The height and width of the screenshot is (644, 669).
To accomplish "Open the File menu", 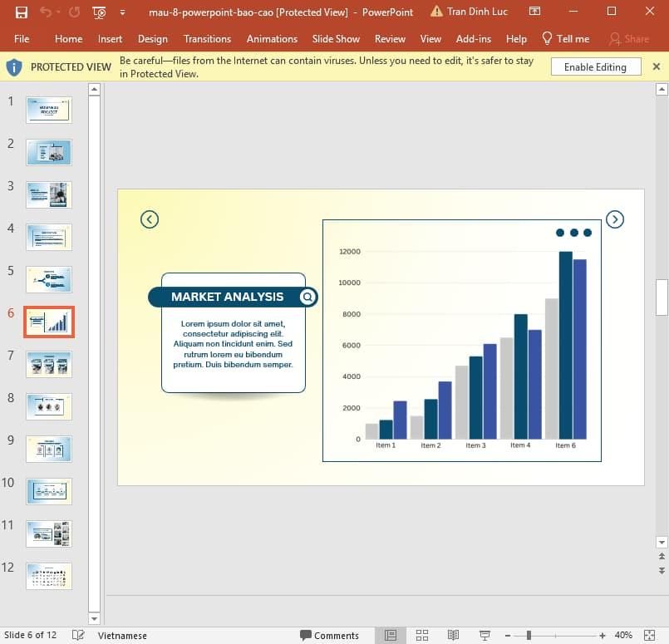I will 22,38.
